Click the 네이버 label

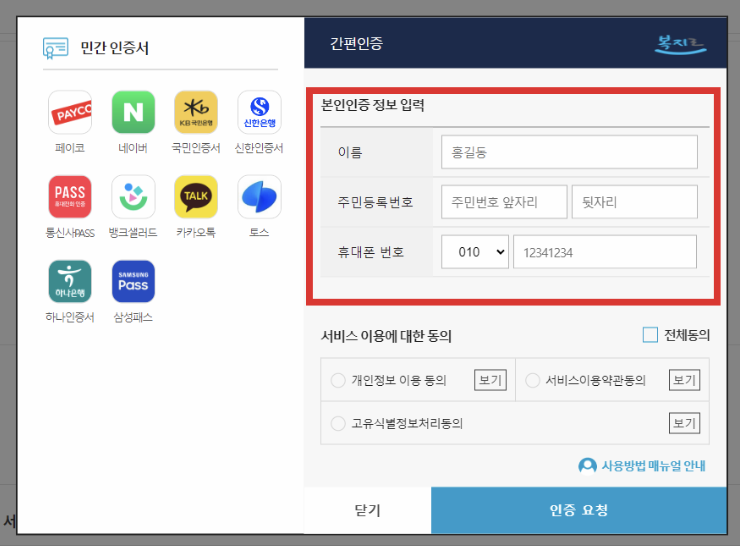tap(133, 148)
